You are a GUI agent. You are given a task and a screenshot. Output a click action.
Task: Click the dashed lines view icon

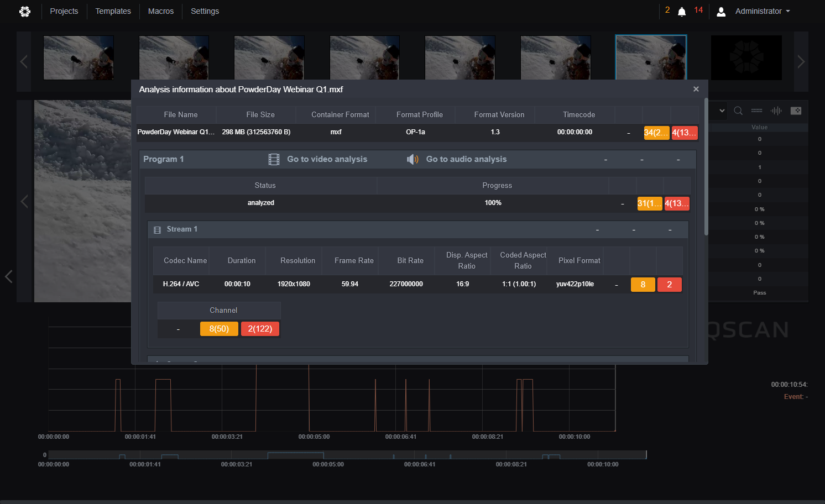[756, 111]
